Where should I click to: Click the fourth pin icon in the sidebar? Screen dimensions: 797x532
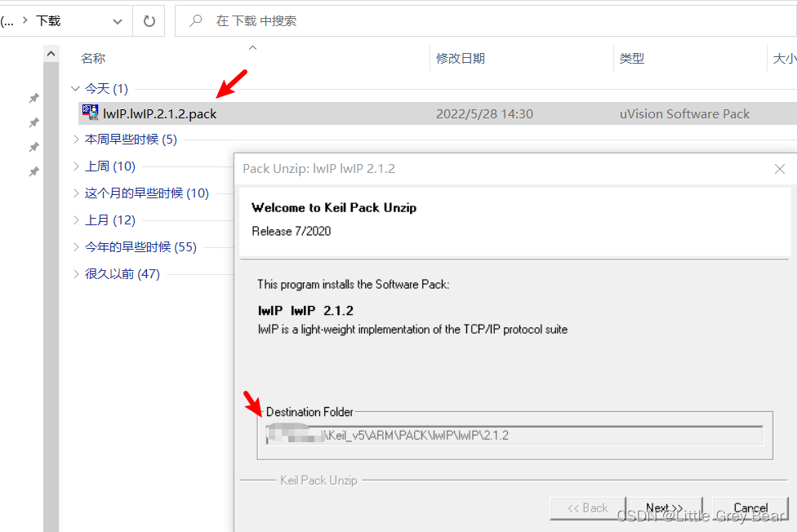pyautogui.click(x=34, y=171)
